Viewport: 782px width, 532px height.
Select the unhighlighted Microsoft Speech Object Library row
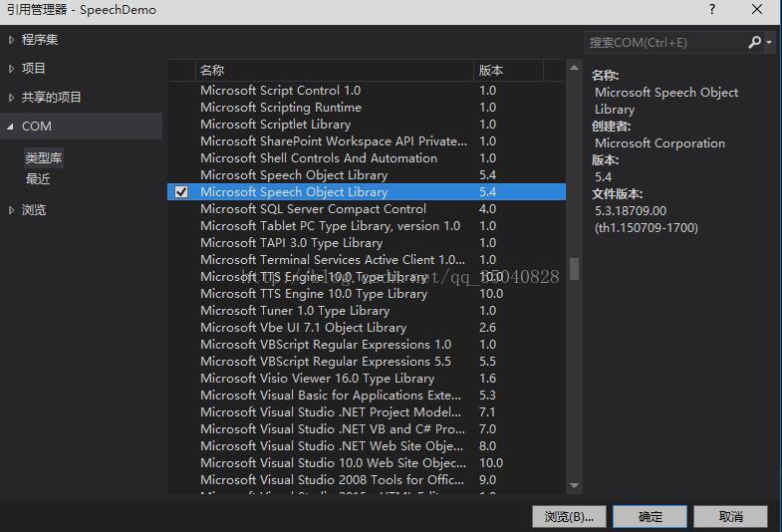367,175
